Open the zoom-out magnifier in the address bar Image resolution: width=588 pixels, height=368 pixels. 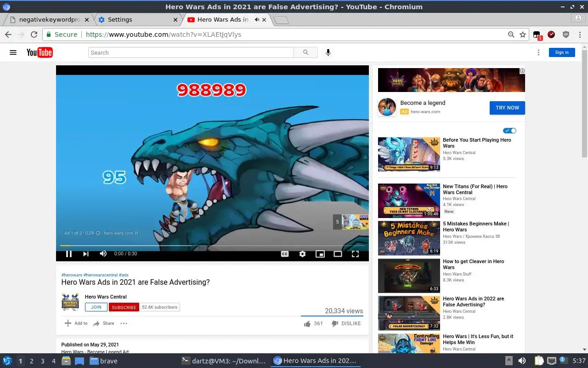point(511,34)
